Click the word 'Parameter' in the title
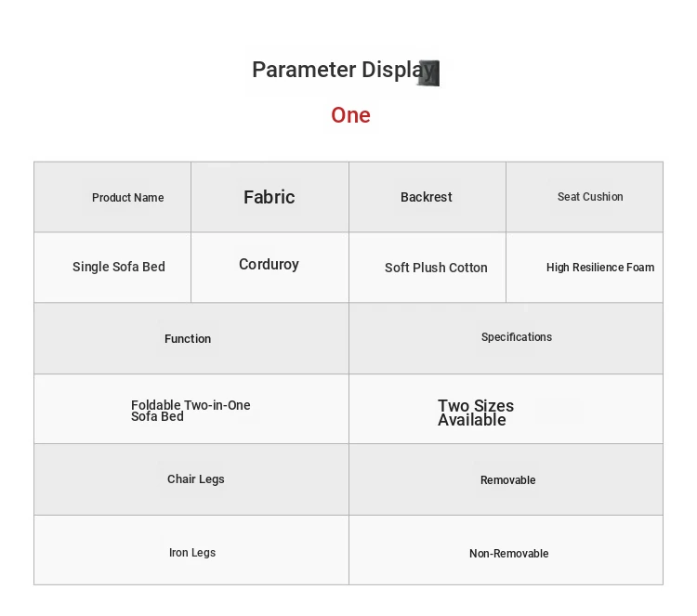 click(x=304, y=70)
